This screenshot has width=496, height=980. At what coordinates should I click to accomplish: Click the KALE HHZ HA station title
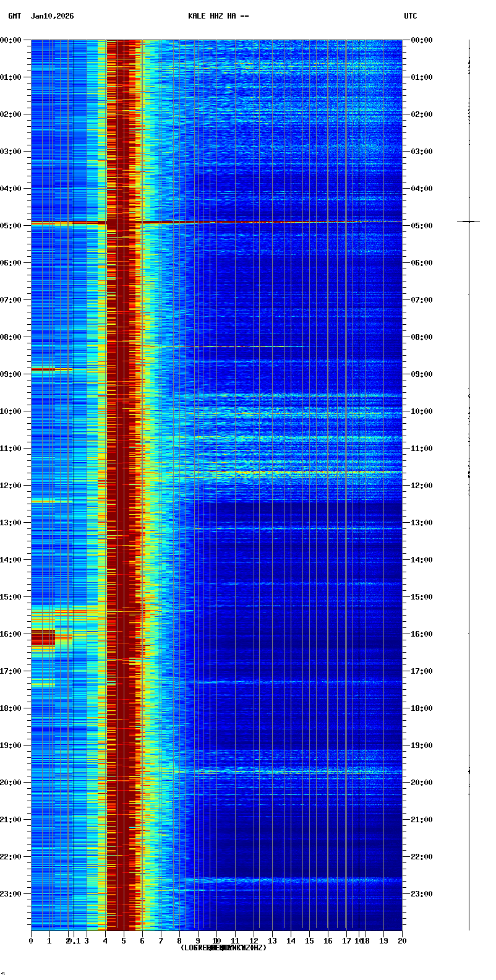click(218, 16)
